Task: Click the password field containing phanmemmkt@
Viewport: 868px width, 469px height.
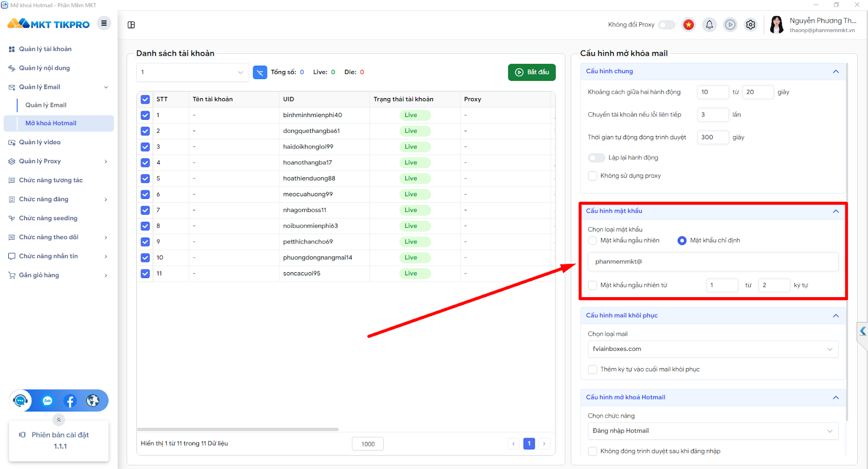Action: (713, 262)
